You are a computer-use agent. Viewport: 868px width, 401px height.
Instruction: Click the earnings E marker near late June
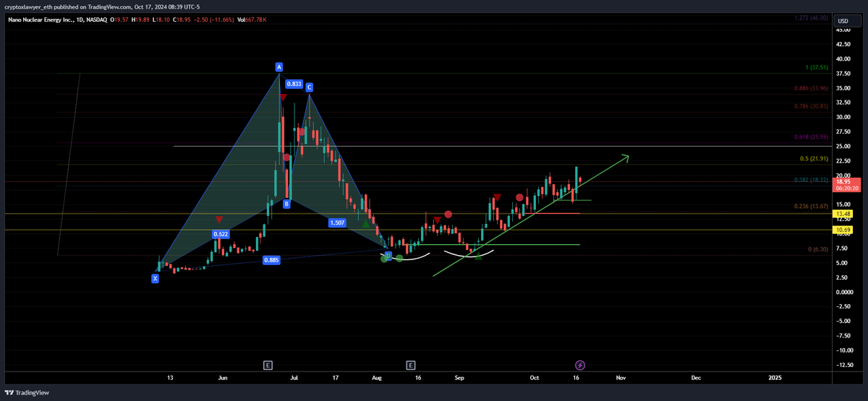coord(268,365)
